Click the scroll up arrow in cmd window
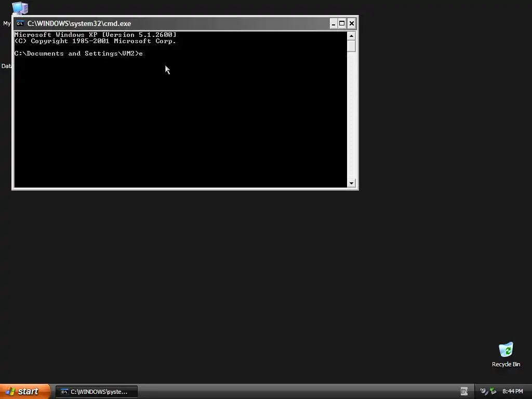Viewport: 532px width, 399px height. point(351,36)
